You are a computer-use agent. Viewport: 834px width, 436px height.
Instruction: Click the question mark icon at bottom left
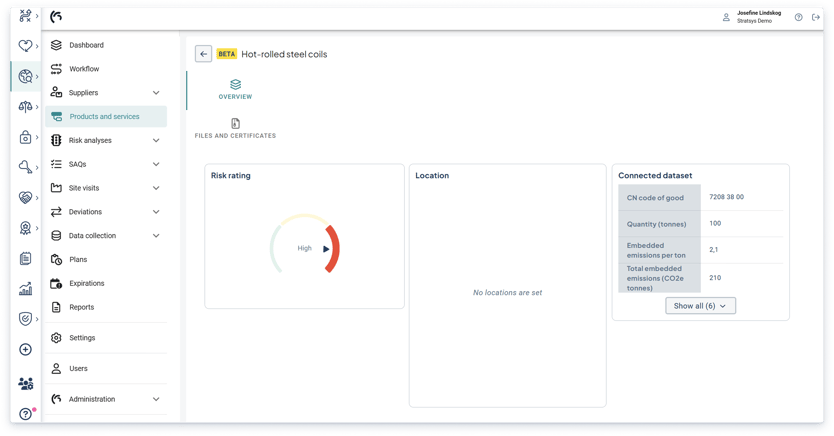point(25,413)
